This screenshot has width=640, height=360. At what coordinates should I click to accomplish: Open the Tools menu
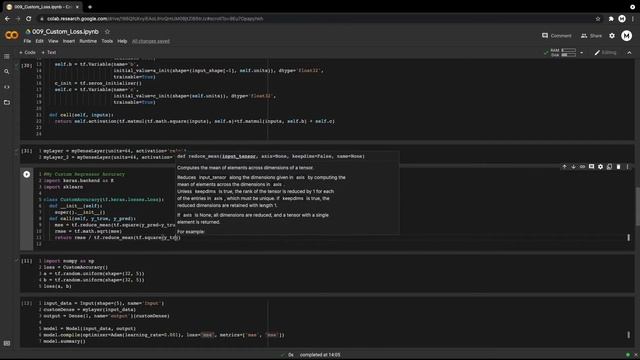click(107, 41)
